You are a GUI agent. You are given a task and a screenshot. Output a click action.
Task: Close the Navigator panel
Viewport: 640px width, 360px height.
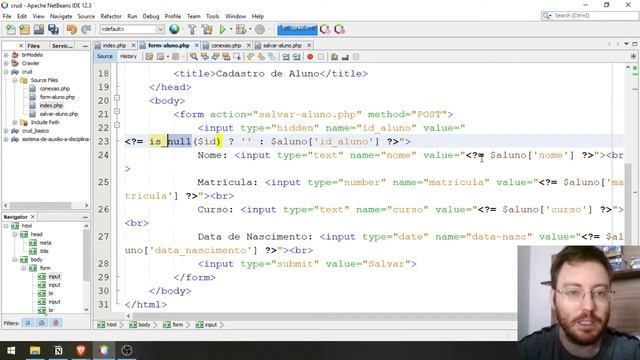point(33,217)
